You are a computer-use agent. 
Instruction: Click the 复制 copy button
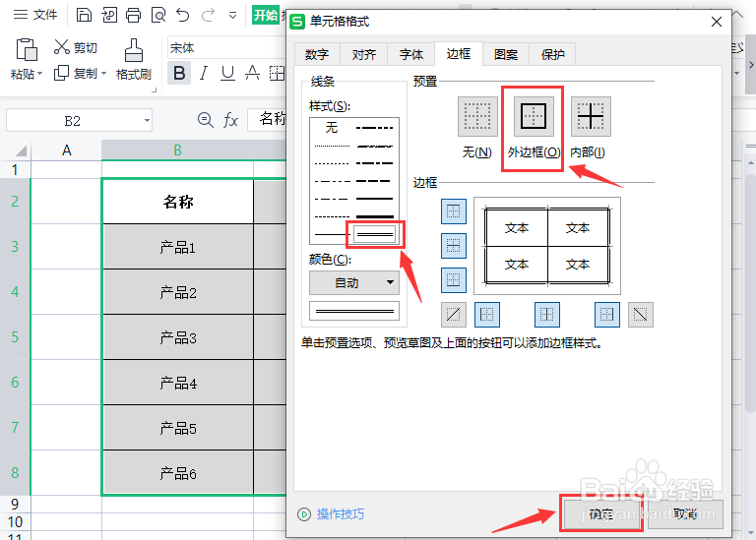pos(75,73)
